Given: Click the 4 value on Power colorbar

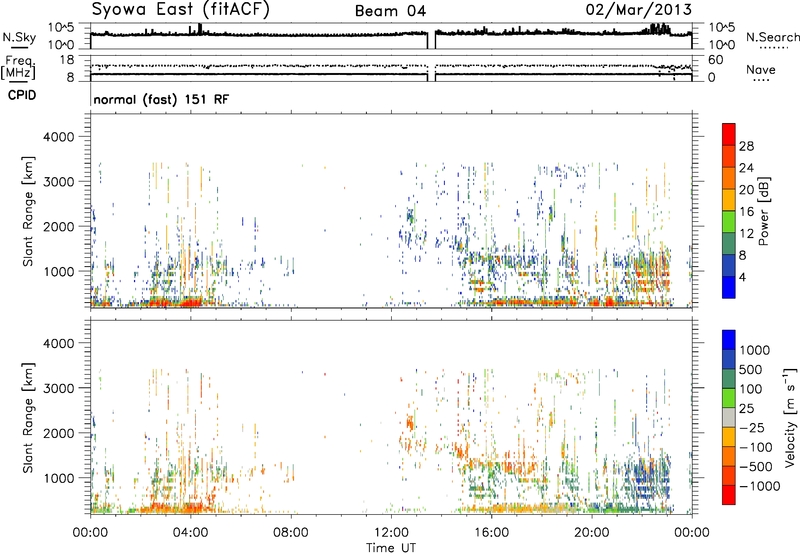Looking at the screenshot, I should (743, 277).
